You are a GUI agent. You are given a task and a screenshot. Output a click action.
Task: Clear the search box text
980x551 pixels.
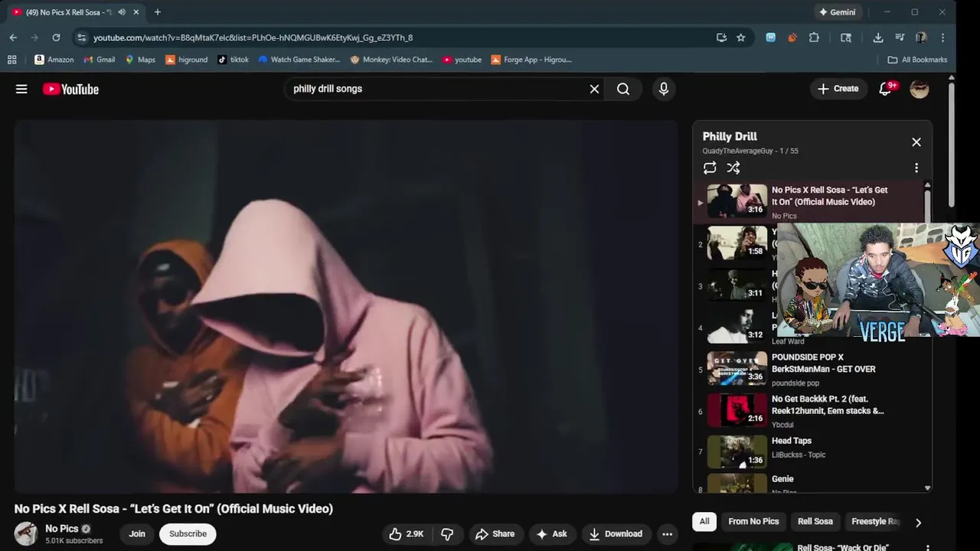pos(594,89)
